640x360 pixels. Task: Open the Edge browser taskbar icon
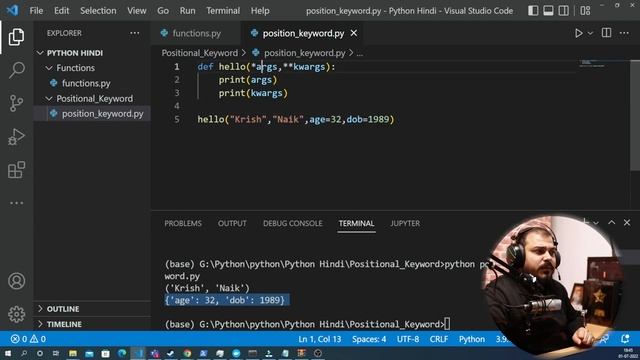[122, 353]
